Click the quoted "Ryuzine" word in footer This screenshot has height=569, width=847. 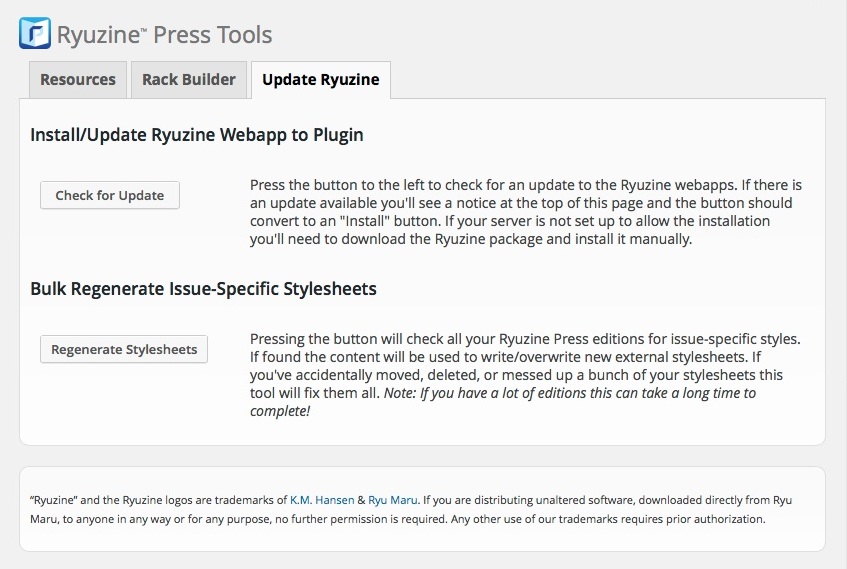[52, 499]
